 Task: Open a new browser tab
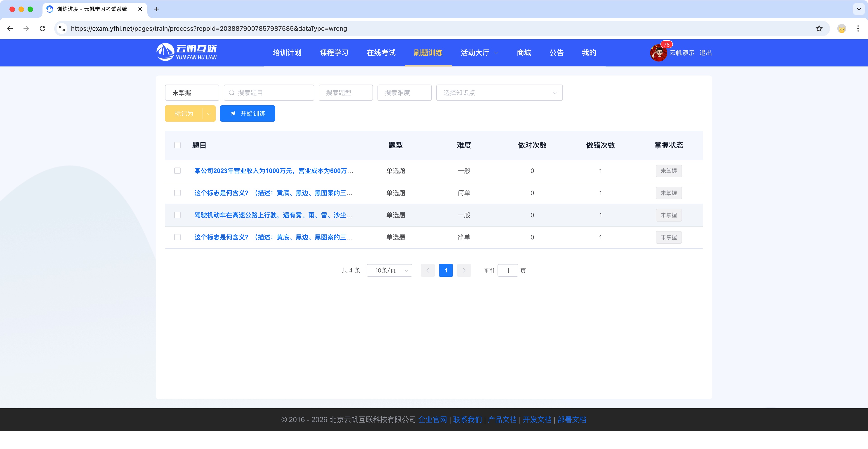(156, 9)
